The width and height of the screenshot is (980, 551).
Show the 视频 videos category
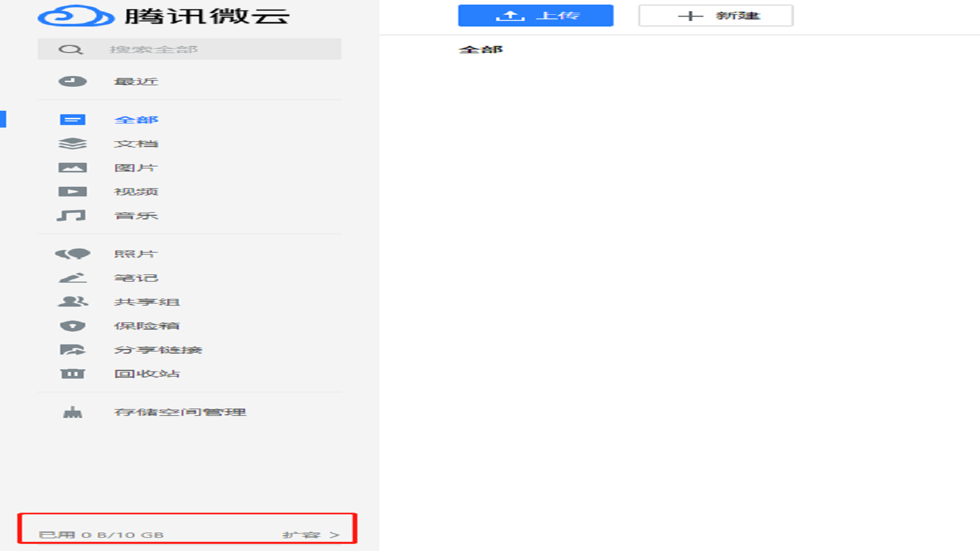tap(136, 192)
